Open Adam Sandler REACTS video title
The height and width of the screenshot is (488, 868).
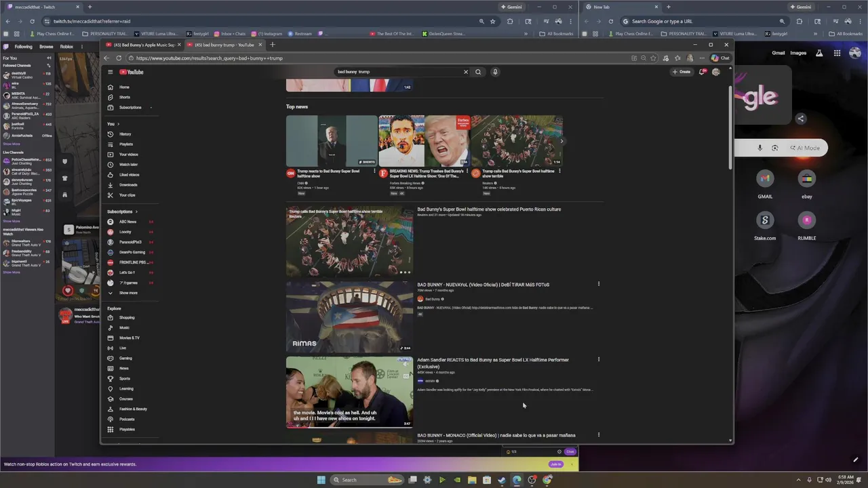click(493, 363)
